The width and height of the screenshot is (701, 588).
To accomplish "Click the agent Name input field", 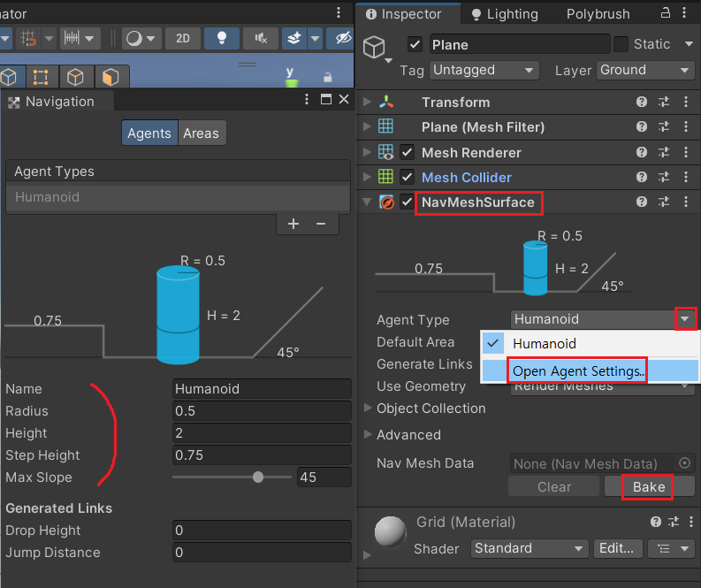I will (x=262, y=388).
